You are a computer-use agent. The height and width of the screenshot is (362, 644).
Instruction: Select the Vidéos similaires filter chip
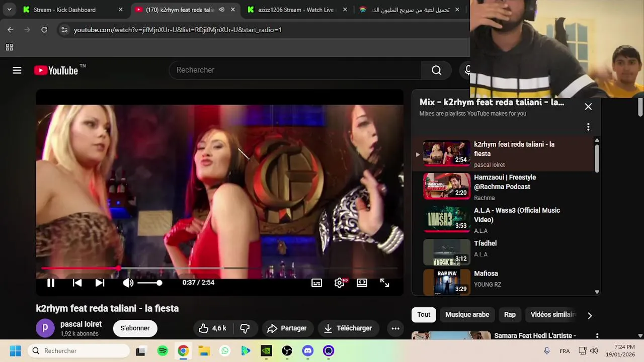[x=553, y=315]
